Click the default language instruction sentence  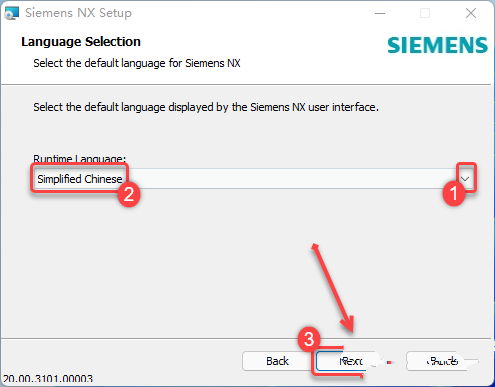tap(206, 107)
